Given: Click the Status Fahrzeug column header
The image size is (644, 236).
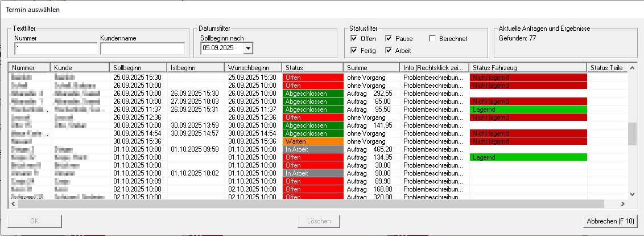Looking at the screenshot, I should pos(527,68).
